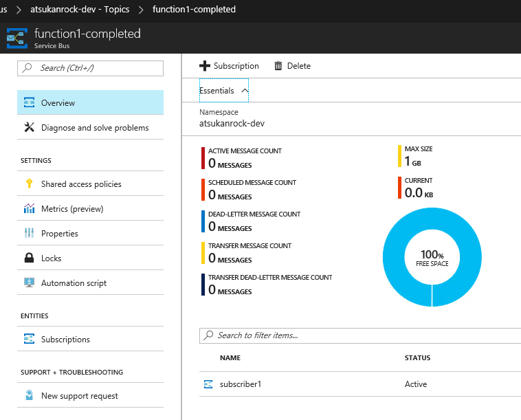
Task: Open Automation script
Action: click(x=90, y=283)
